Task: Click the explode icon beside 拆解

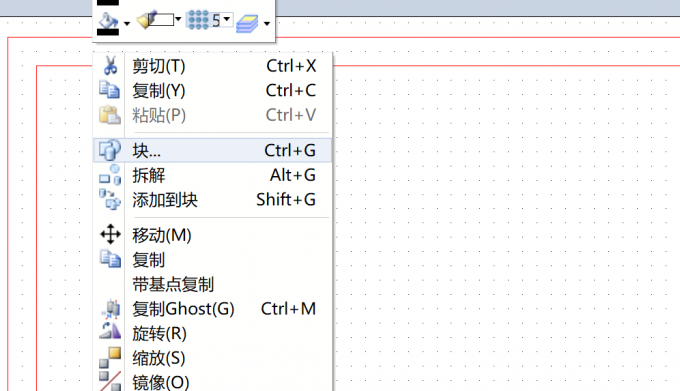Action: click(x=110, y=175)
